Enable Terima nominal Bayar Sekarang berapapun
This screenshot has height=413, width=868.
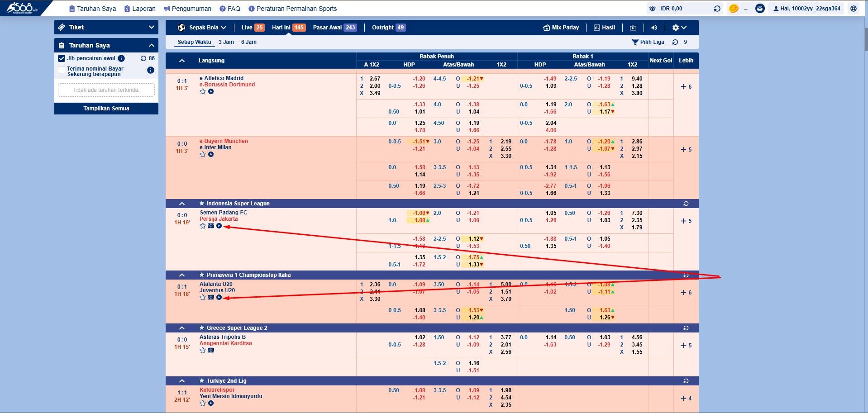click(x=62, y=70)
